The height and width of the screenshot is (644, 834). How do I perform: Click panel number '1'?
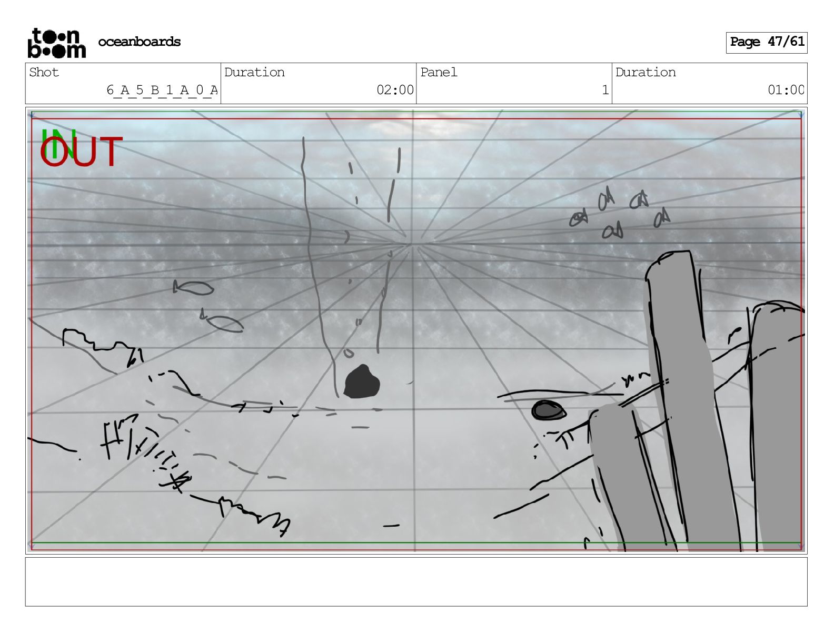point(605,90)
